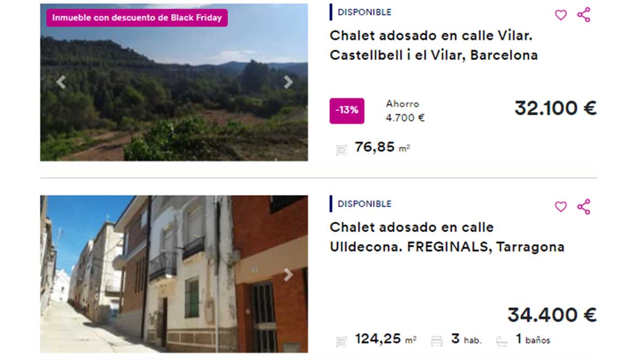The image size is (644, 362).
Task: Open Chalet adosado en calle Ulldecona listing
Action: pos(447,237)
